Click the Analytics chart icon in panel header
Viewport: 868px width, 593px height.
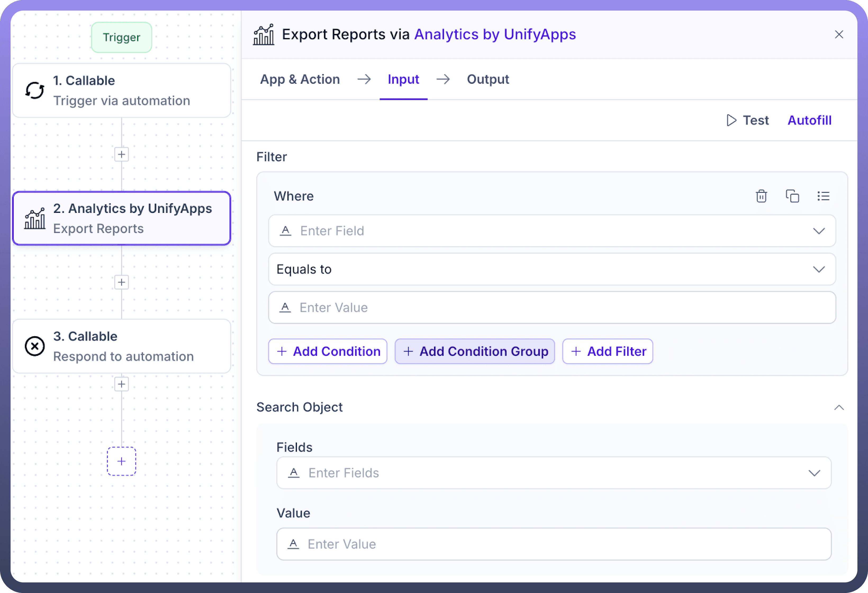pos(264,35)
